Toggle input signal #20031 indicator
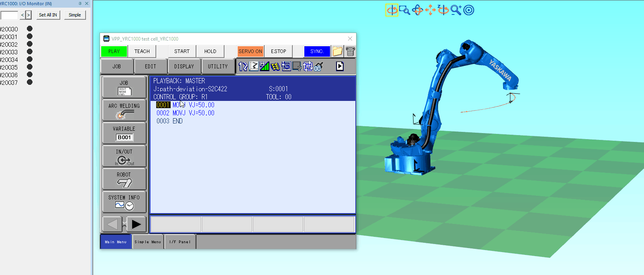The width and height of the screenshot is (644, 275). (30, 37)
